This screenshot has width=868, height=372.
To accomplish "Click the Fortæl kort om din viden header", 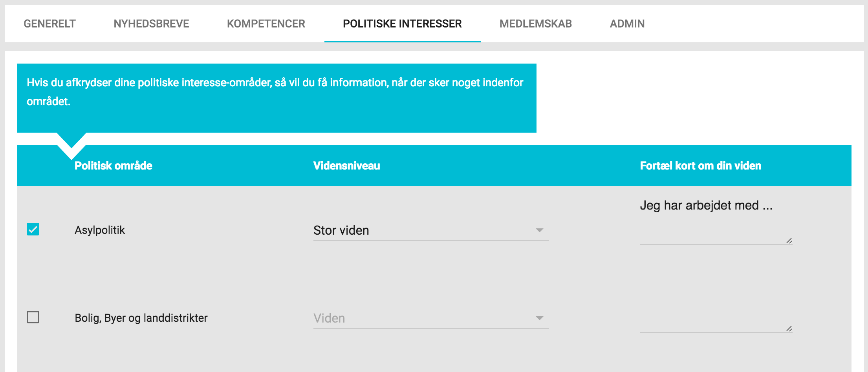I will [x=701, y=166].
